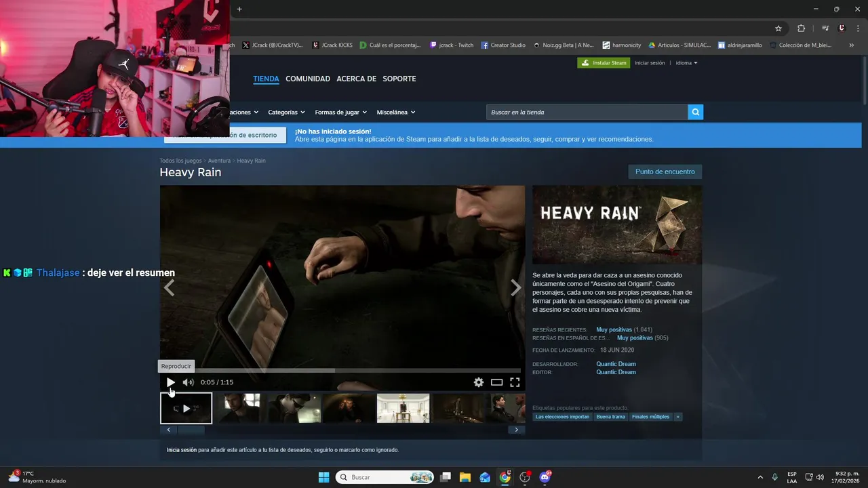Type in the Buscar en la tienda field

point(587,113)
